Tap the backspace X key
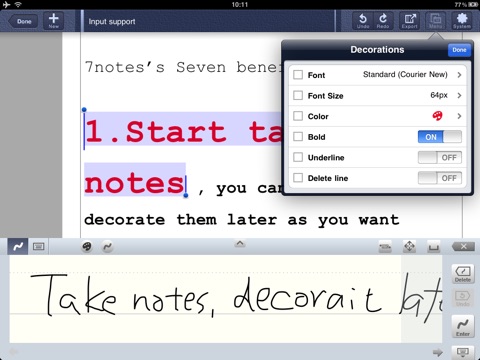 (x=463, y=247)
